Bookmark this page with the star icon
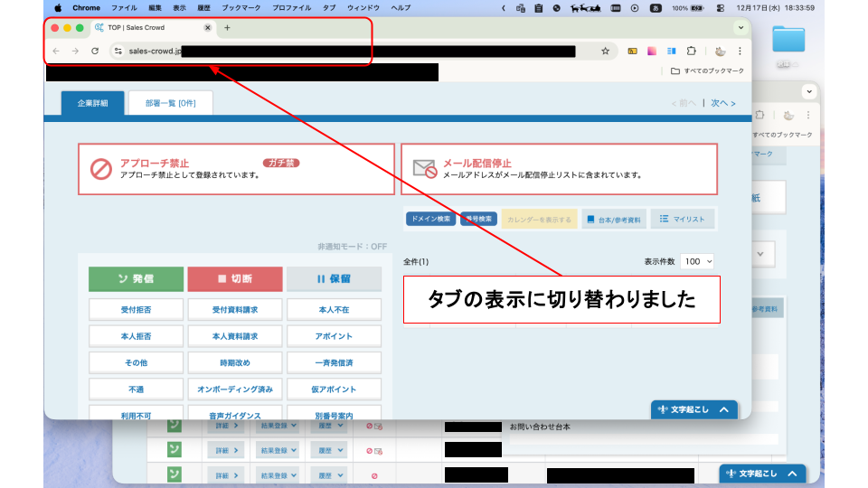Image resolution: width=868 pixels, height=488 pixels. [x=605, y=52]
